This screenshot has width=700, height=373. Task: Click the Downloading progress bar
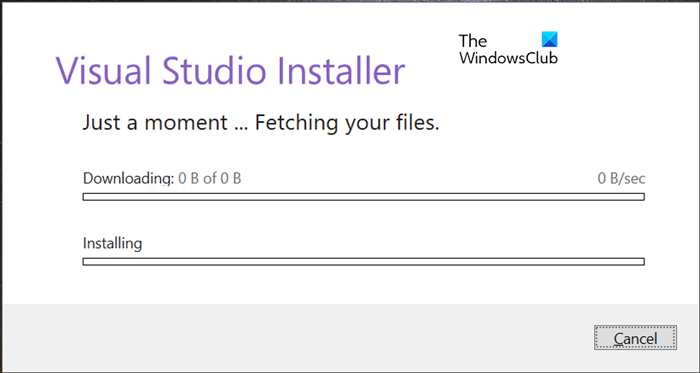[x=363, y=197]
